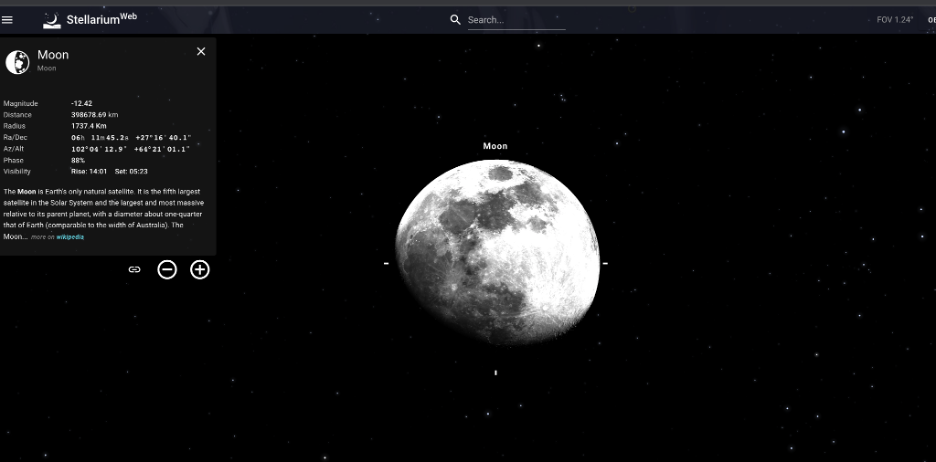Close the Moon info panel

point(201,51)
